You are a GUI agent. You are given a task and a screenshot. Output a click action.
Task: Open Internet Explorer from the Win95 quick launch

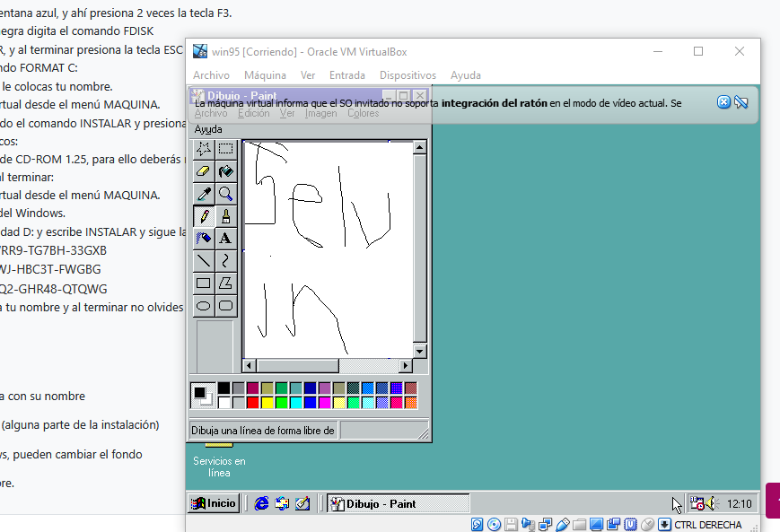coord(261,503)
